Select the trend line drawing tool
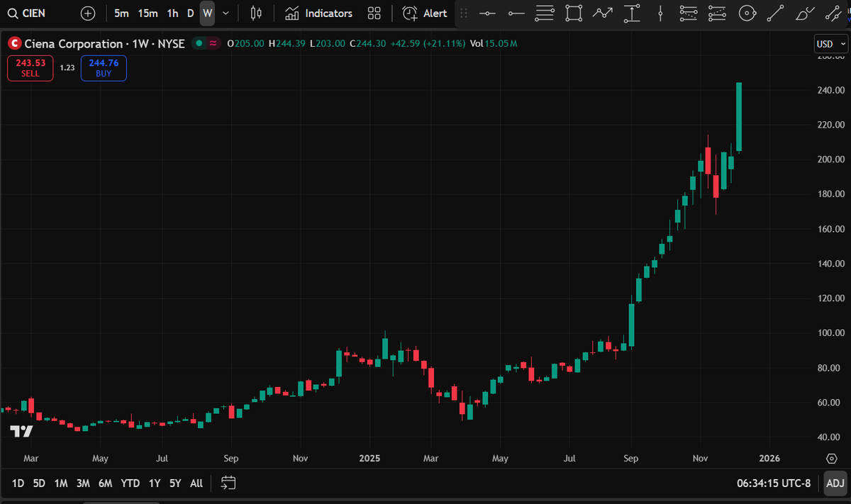This screenshot has width=851, height=504. tap(775, 13)
